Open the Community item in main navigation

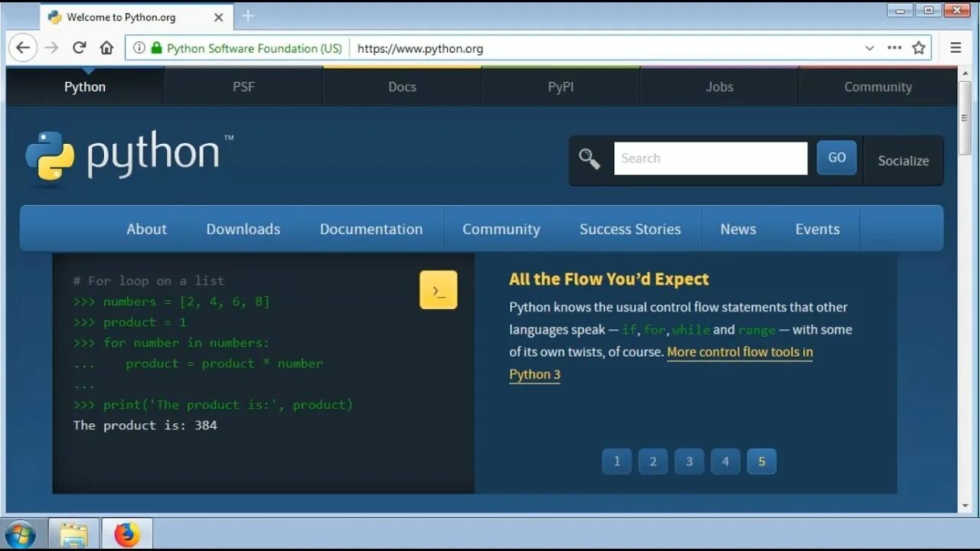[501, 229]
